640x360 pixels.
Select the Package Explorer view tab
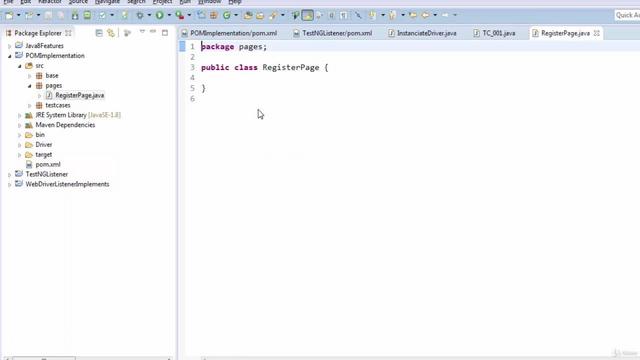pyautogui.click(x=38, y=33)
